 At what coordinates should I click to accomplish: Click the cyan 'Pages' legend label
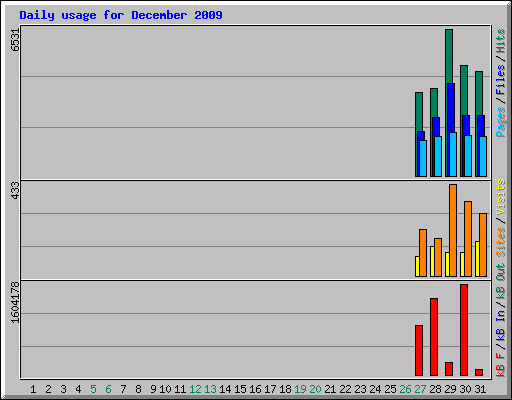(501, 122)
